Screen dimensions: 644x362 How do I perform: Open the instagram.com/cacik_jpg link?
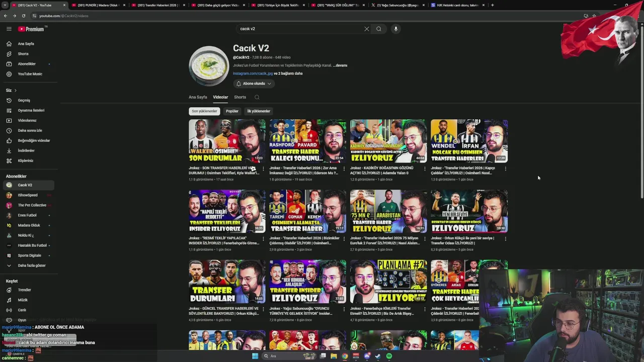point(253,73)
